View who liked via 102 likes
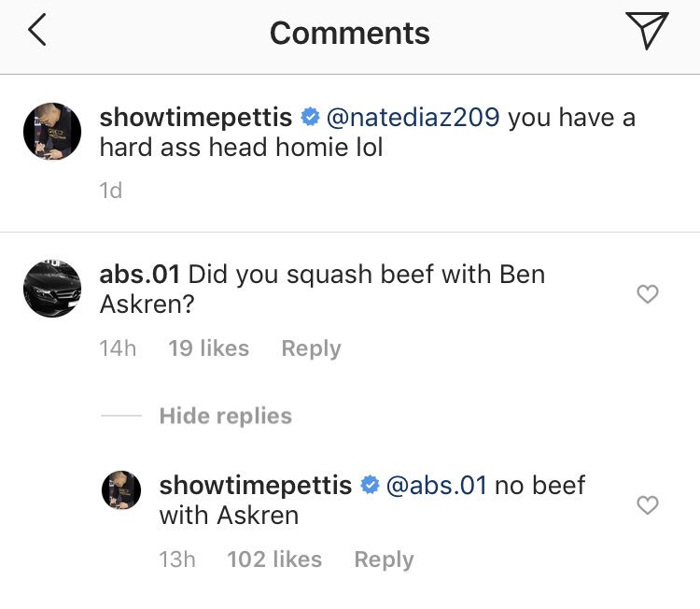Image resolution: width=700 pixels, height=609 pixels. click(274, 559)
